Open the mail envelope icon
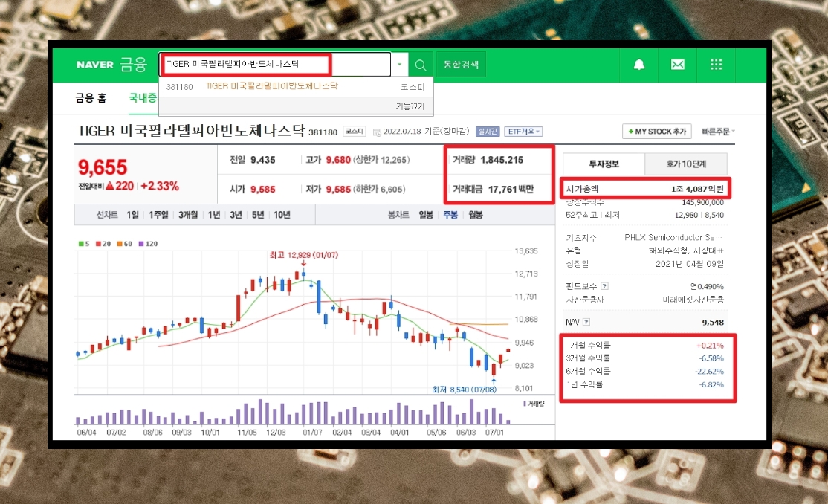Viewport: 828px width, 504px height. coord(678,65)
